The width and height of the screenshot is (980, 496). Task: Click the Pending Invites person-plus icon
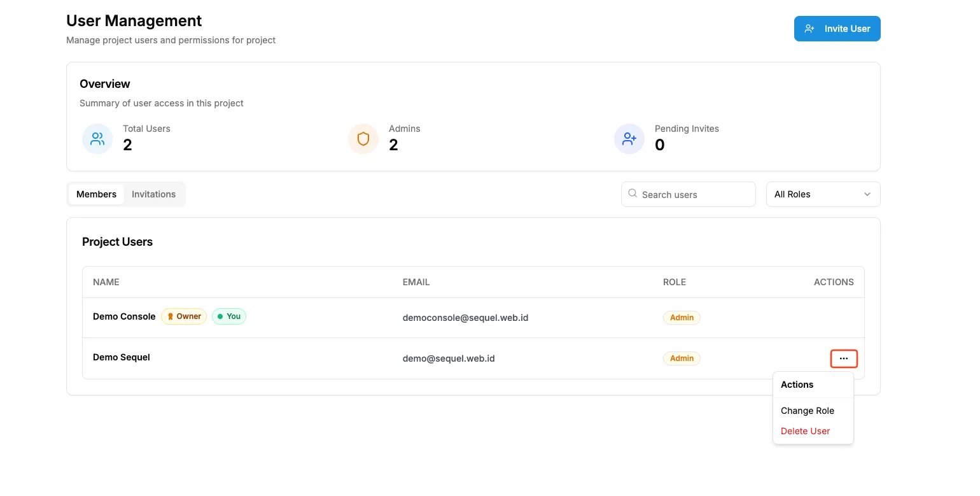tap(629, 139)
